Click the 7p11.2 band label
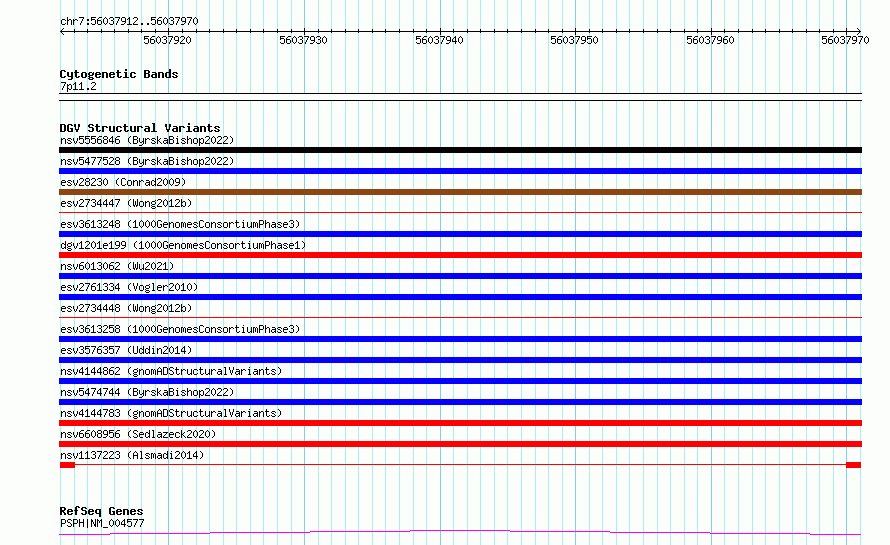This screenshot has height=545, width=890. (x=78, y=86)
